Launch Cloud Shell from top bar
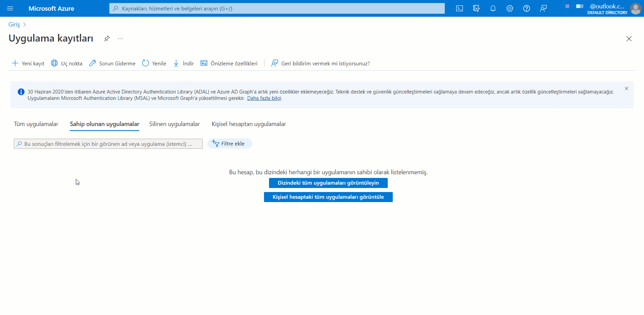644x315 pixels. click(460, 8)
